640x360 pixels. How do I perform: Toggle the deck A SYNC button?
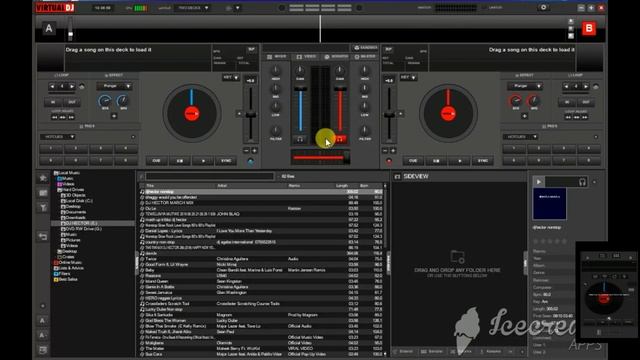226,161
